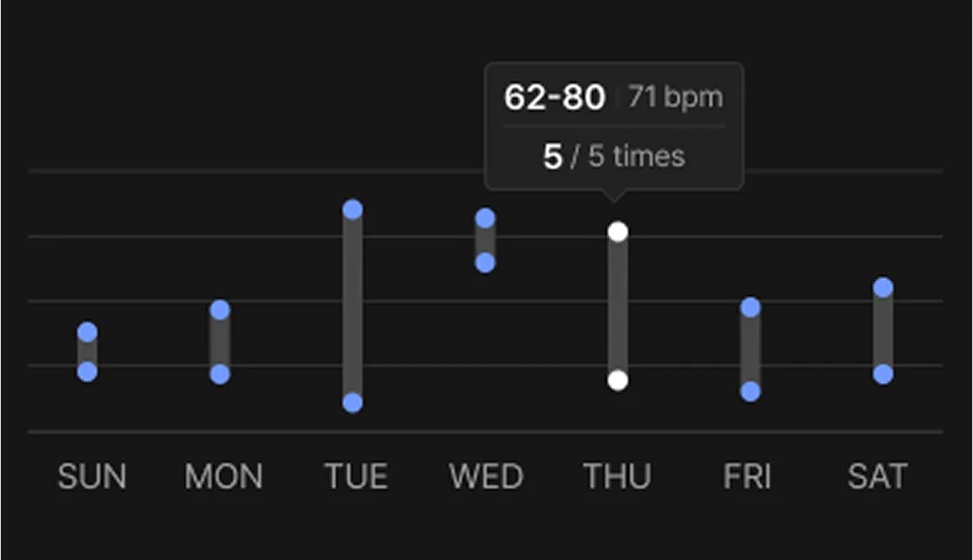Select Thursday's white minimum dot
The width and height of the screenshot is (973, 560).
(617, 380)
